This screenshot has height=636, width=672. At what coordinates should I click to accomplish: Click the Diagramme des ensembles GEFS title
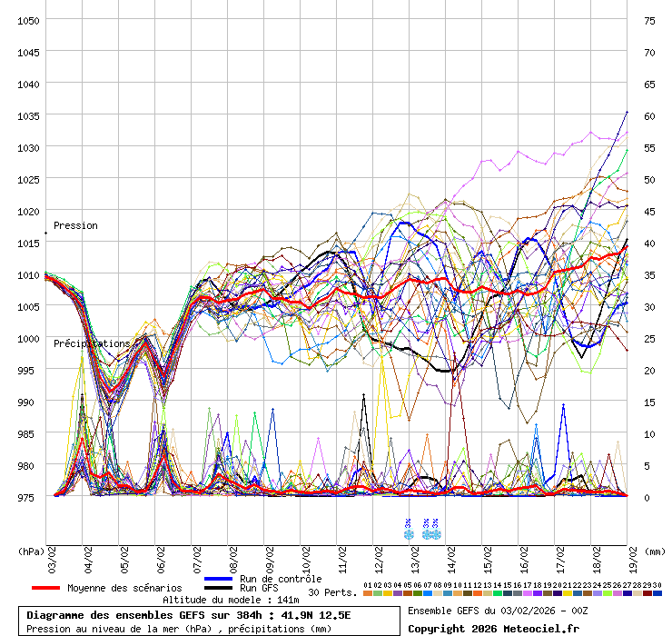188,615
